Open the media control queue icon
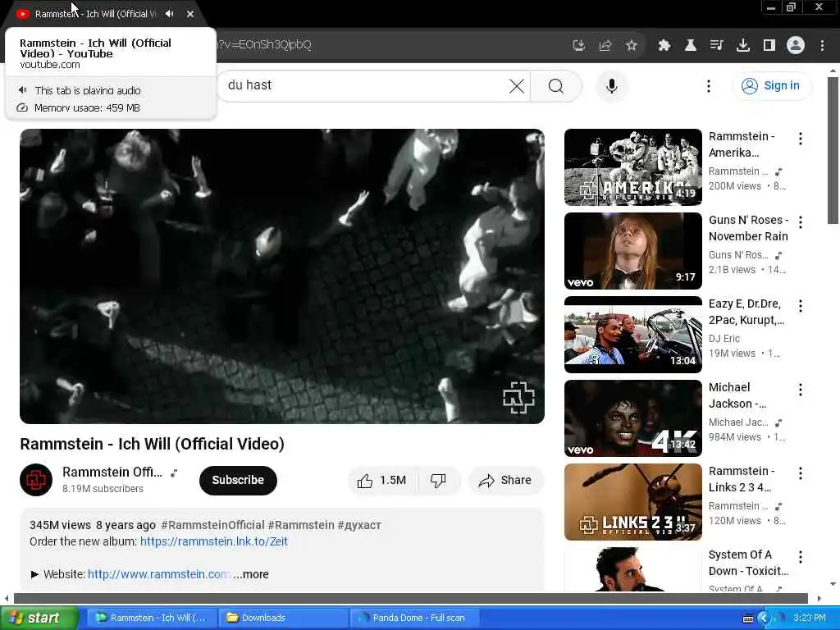 click(717, 46)
